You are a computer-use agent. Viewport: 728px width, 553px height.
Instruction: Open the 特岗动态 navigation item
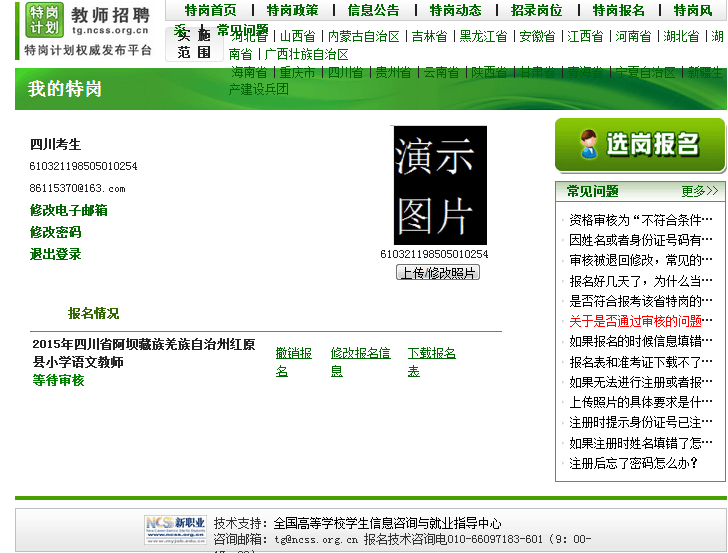tap(455, 10)
